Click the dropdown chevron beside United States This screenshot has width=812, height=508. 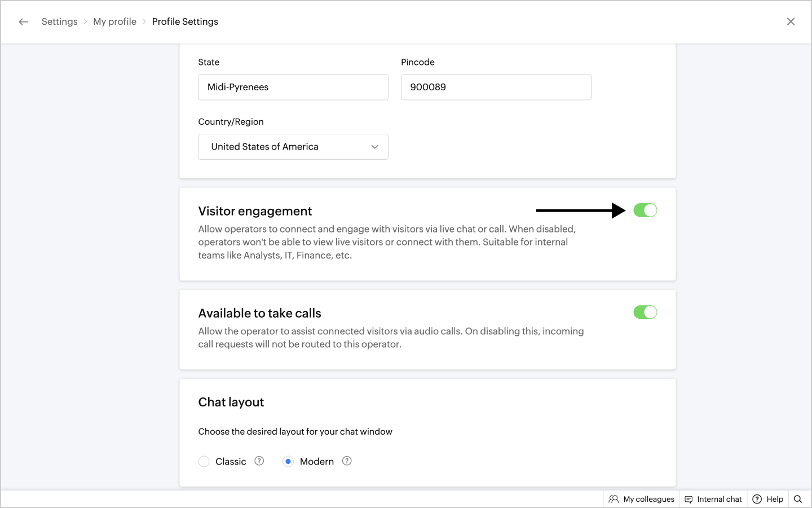pos(374,147)
